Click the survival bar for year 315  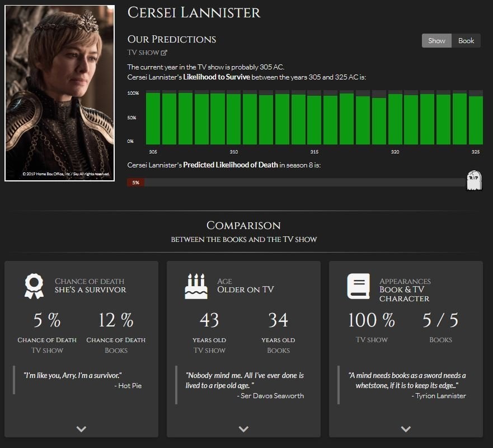(x=314, y=120)
